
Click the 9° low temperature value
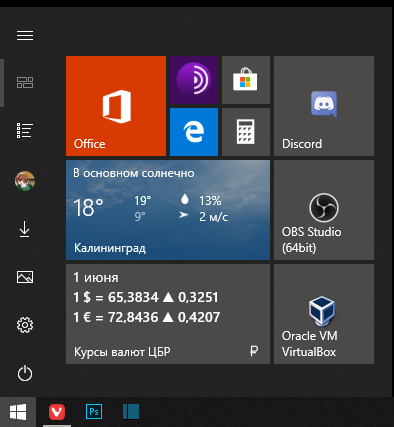click(140, 217)
